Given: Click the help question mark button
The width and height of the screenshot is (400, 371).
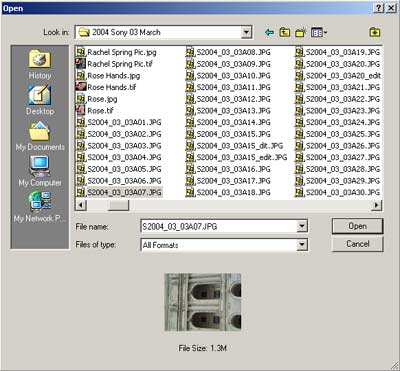Looking at the screenshot, I should [378, 8].
